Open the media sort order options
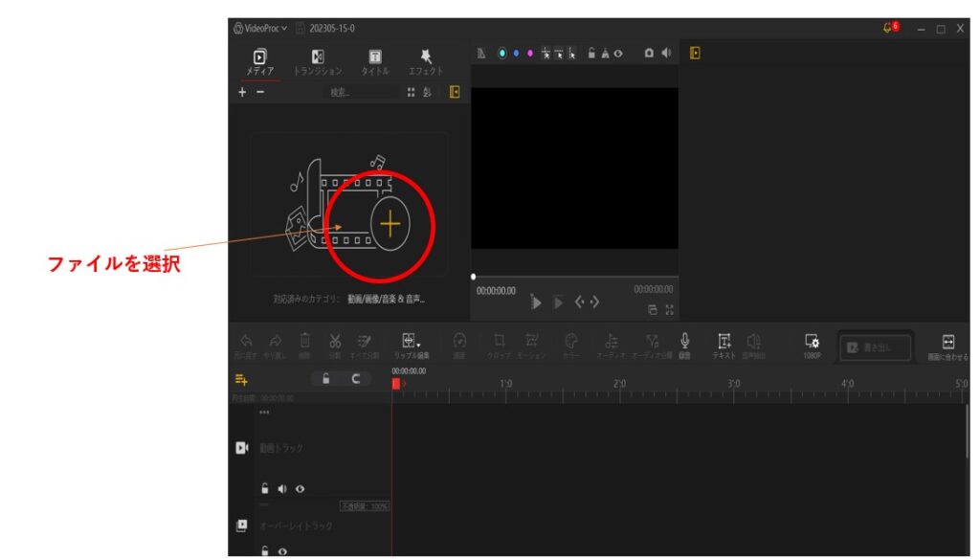980x559 pixels. 427,93
